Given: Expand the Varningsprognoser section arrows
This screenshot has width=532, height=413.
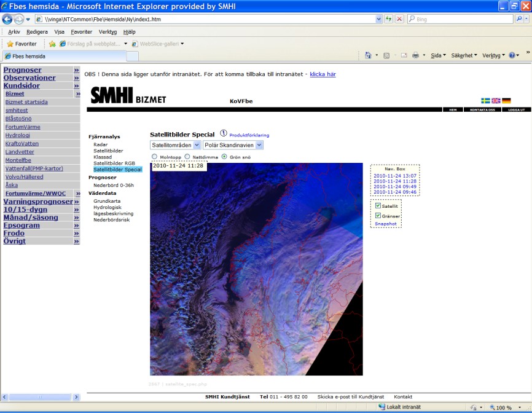Looking at the screenshot, I should click(76, 202).
